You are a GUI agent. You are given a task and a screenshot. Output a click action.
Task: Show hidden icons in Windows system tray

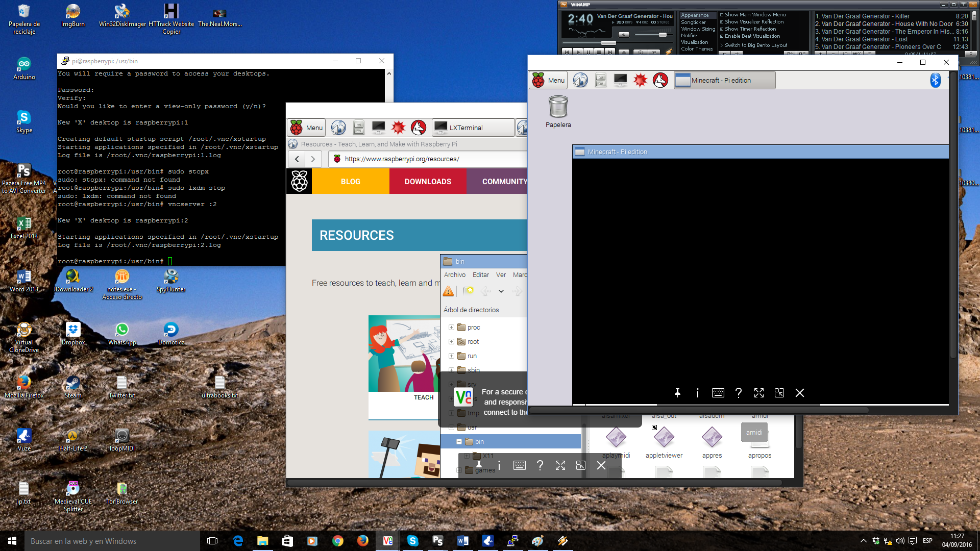coord(863,541)
